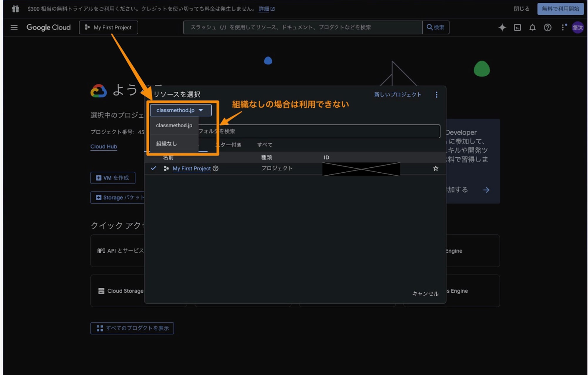
Task: Click the help icon beside My First Project
Action: coord(216,169)
